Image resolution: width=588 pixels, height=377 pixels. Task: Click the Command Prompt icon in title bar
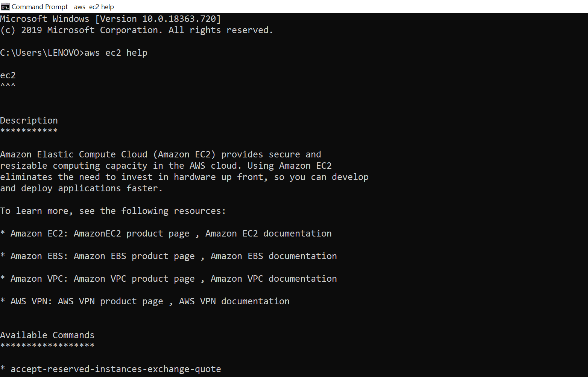coord(5,6)
